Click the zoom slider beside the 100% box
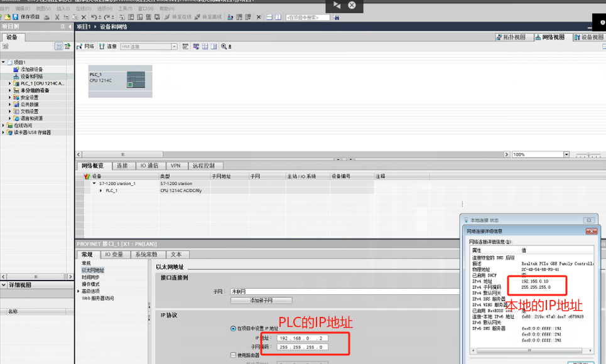Screen dimensions: 606x364 coord(588,154)
